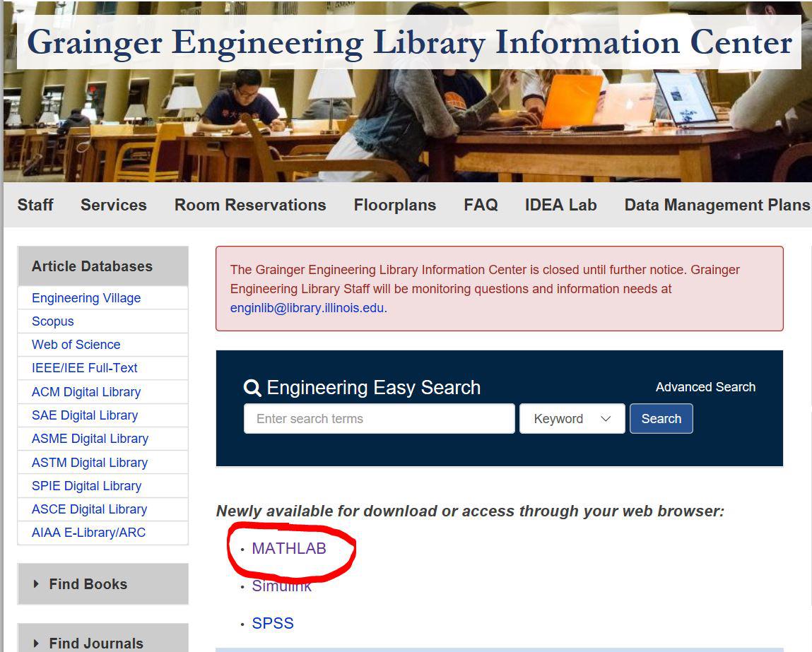Image resolution: width=812 pixels, height=652 pixels.
Task: Open the Simulink download link
Action: coord(282,586)
